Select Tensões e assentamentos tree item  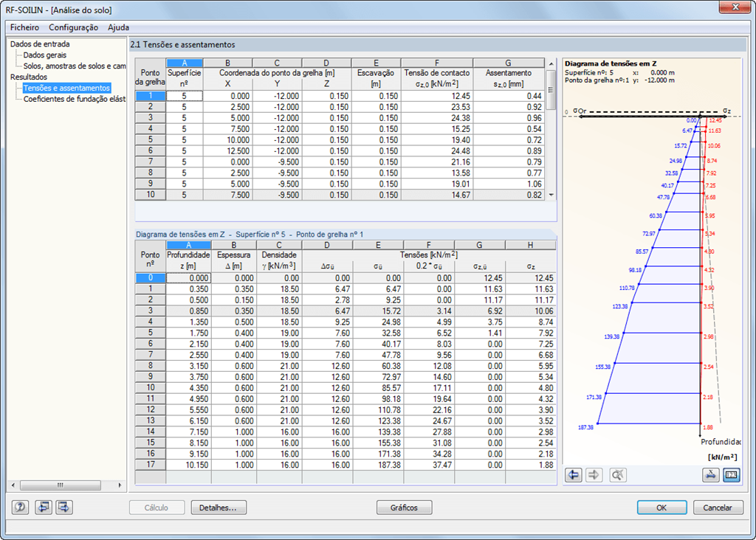pyautogui.click(x=66, y=88)
